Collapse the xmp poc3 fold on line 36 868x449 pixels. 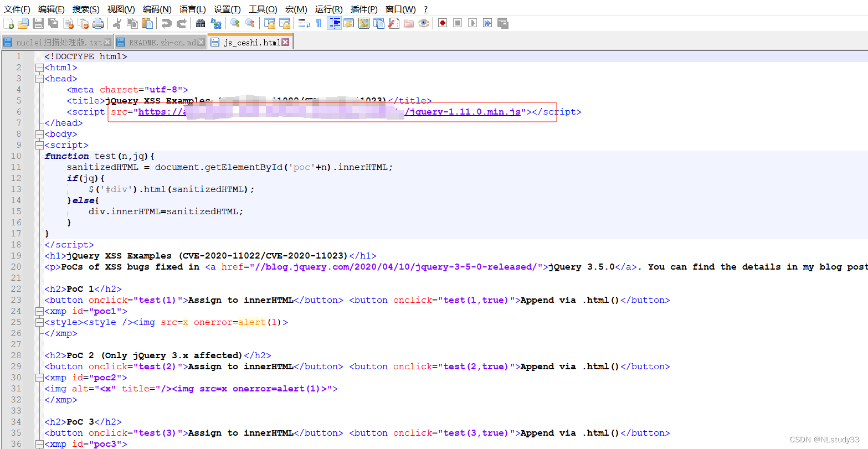39,444
